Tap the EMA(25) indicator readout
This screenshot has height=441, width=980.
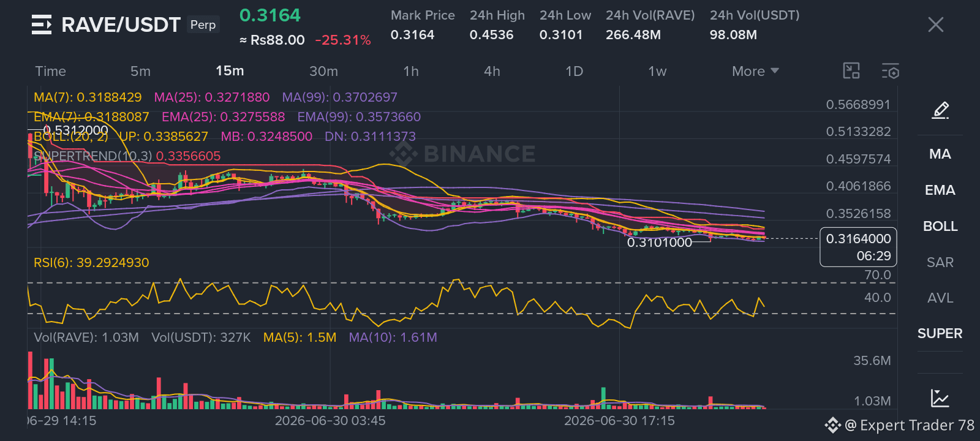[224, 117]
